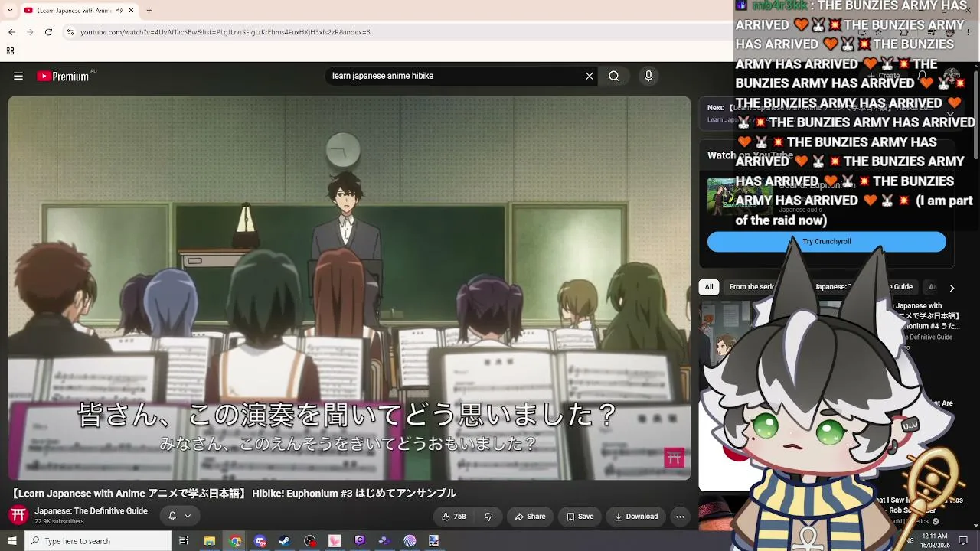
Task: Save the video to a playlist
Action: (580, 517)
